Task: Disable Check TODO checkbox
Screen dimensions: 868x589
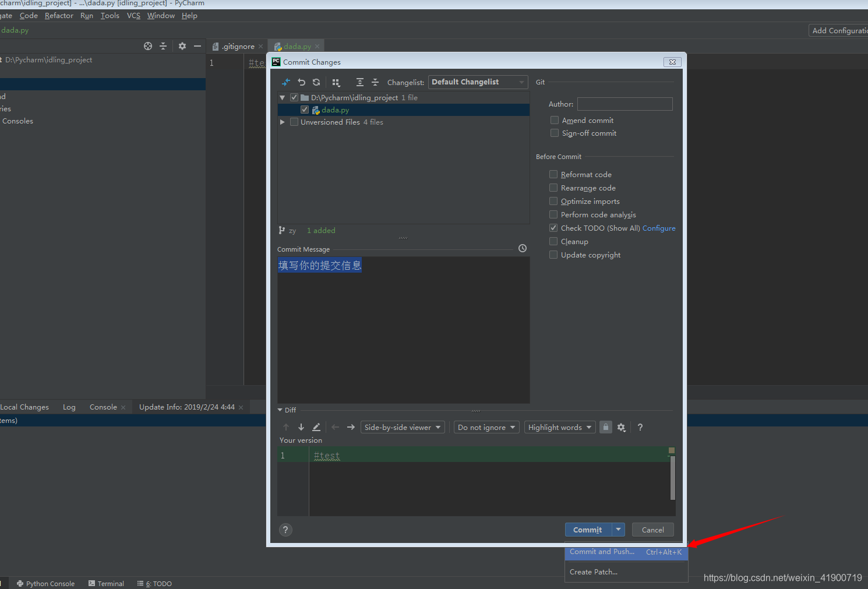Action: (553, 228)
